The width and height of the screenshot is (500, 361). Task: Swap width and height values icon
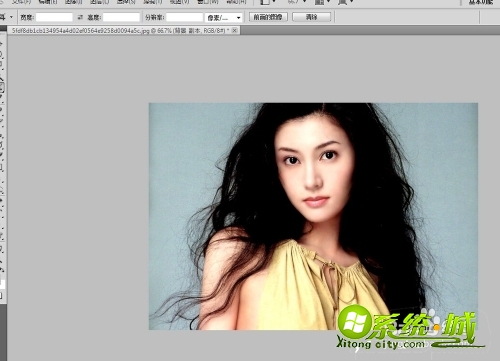(x=80, y=17)
